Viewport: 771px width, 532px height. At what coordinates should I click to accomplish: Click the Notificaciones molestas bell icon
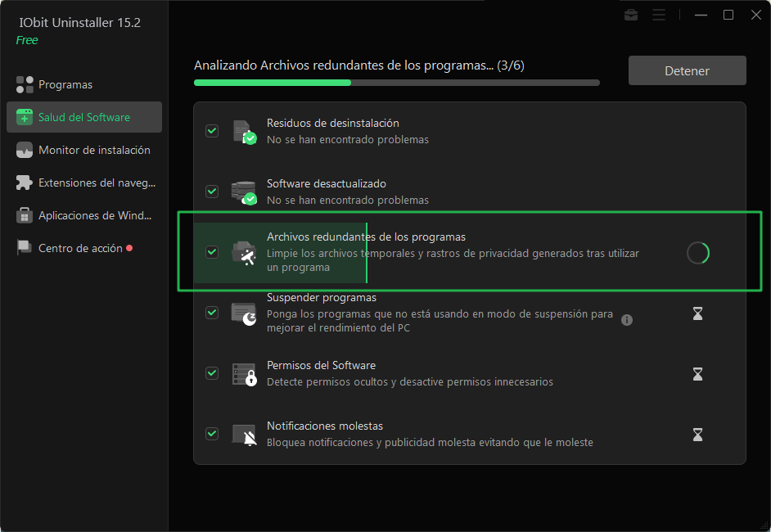click(x=245, y=435)
